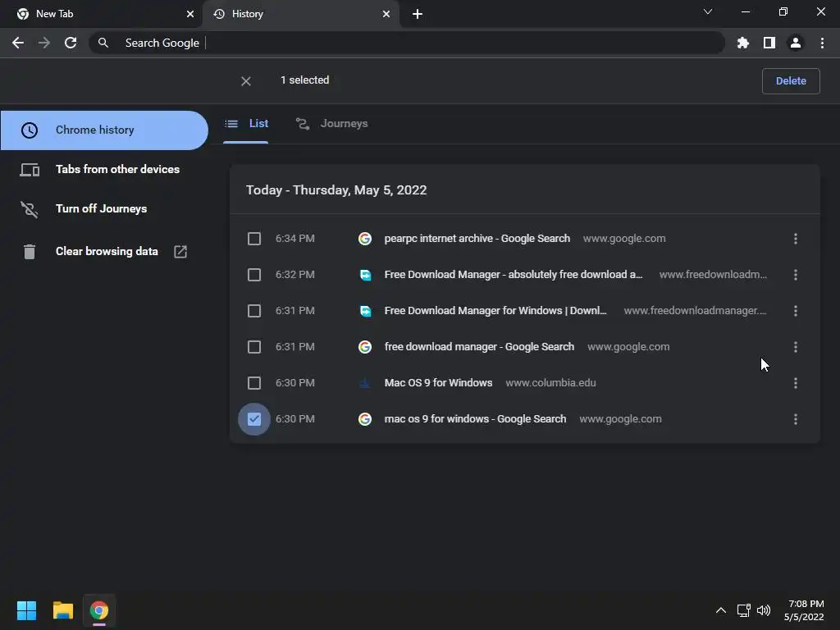
Task: Check the 6:32 PM Free Download Manager checkbox
Action: 254,275
